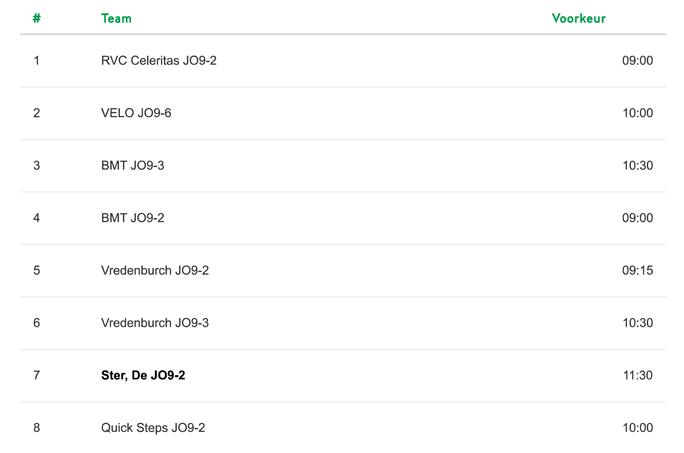Click row number 7
This screenshot has width=684, height=453.
coord(37,375)
